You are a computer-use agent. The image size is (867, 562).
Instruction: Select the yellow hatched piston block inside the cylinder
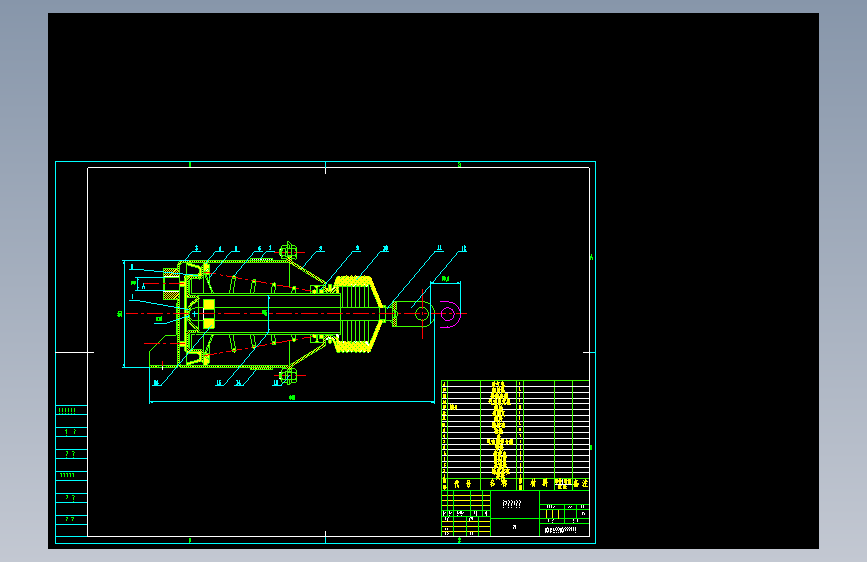click(x=209, y=314)
